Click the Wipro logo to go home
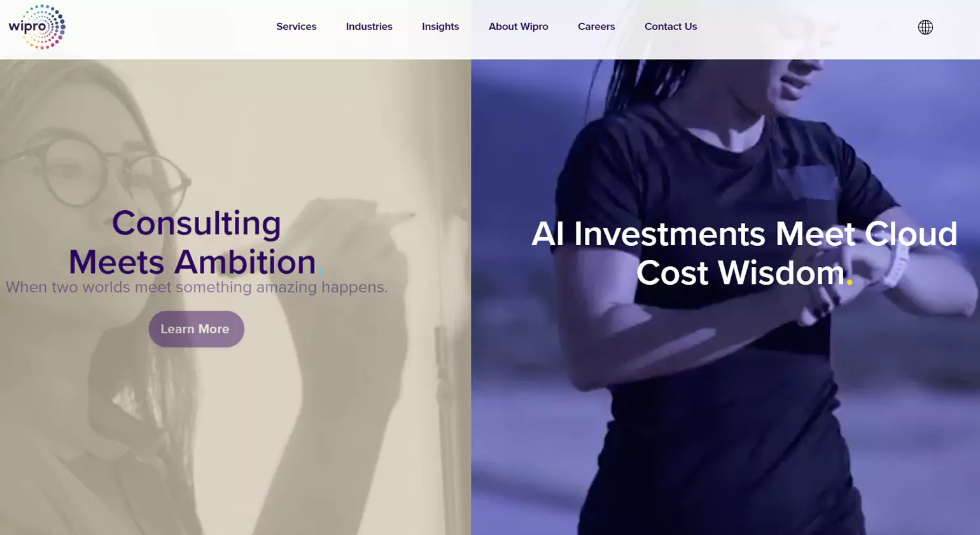This screenshot has width=980, height=535. (37, 27)
